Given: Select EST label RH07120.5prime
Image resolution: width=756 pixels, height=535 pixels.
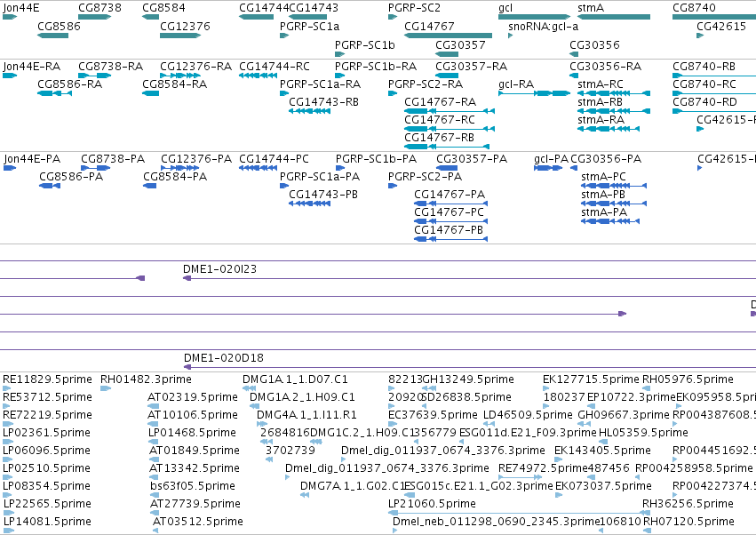Looking at the screenshot, I should pyautogui.click(x=688, y=522).
